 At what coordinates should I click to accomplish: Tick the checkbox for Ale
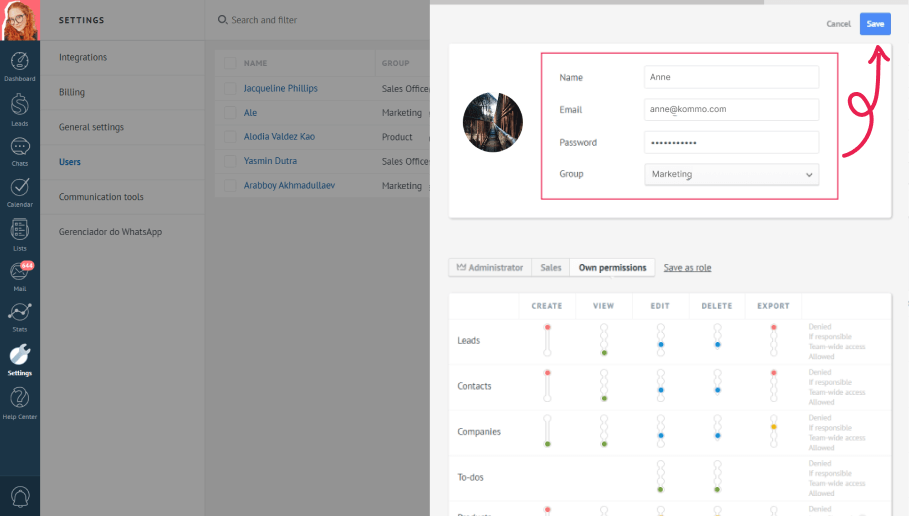230,112
